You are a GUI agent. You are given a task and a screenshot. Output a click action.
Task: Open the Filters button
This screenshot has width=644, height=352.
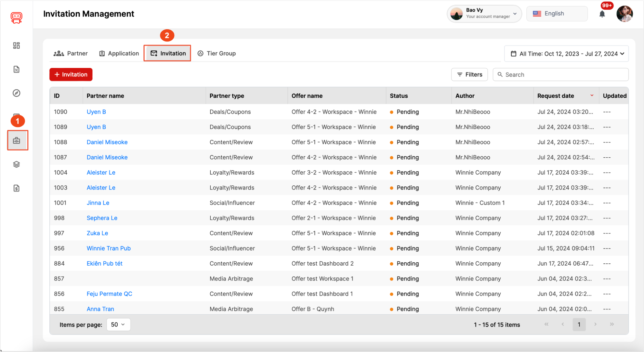click(x=469, y=74)
